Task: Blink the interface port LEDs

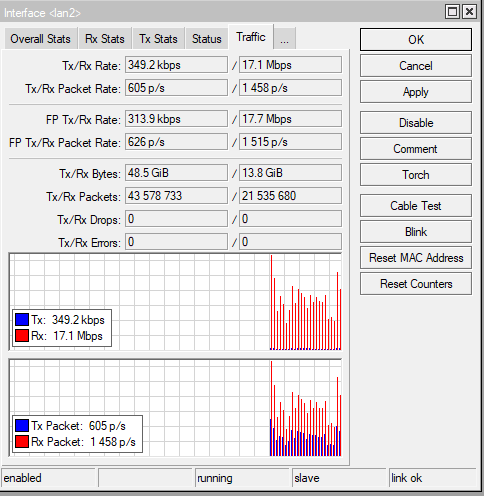Action: coord(416,232)
